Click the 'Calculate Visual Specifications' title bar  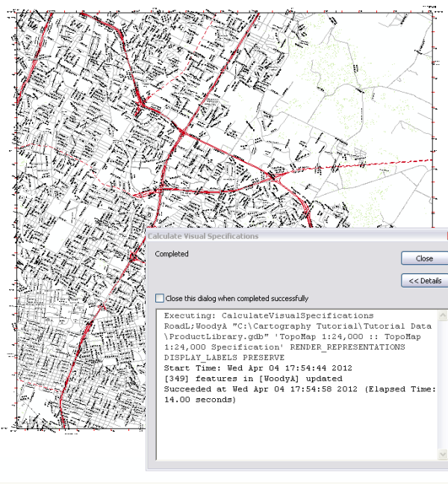pyautogui.click(x=296, y=236)
